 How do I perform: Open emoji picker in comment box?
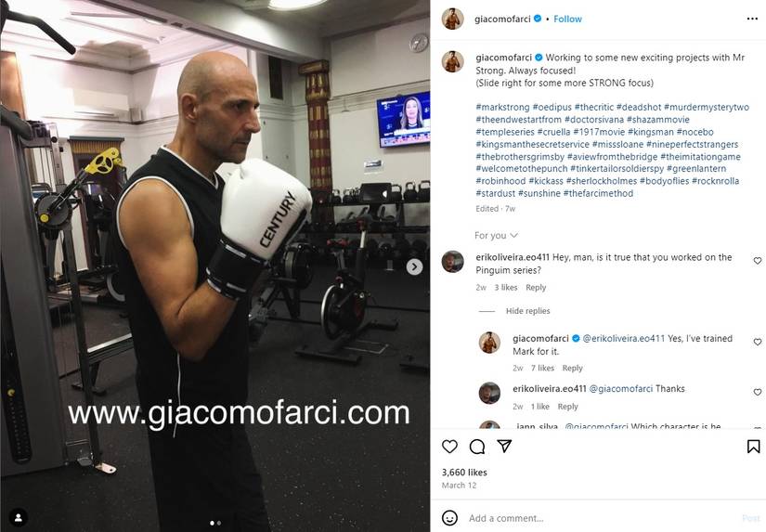(449, 517)
